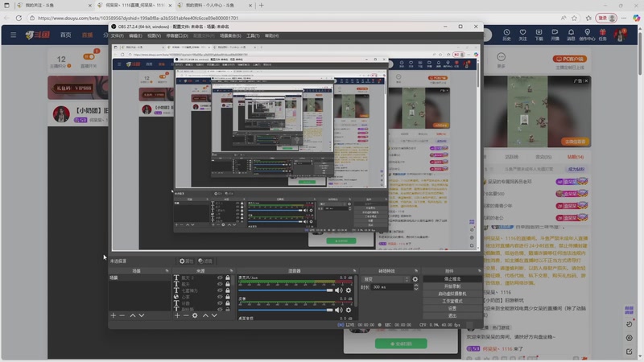
Task: Click 启动虚拟摄像机 virtual camera button
Action: (x=452, y=294)
